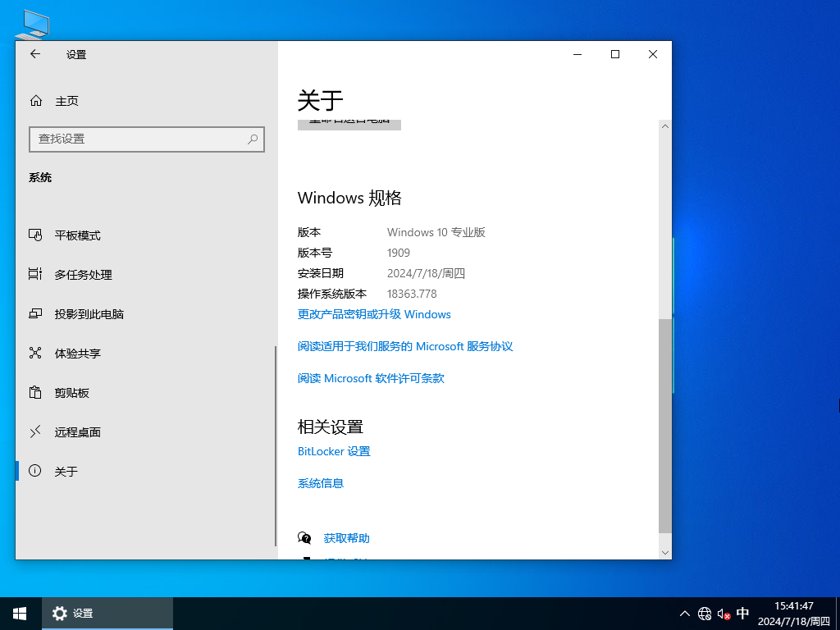Click the scrollbar down arrow
Viewport: 840px width, 630px height.
point(665,551)
